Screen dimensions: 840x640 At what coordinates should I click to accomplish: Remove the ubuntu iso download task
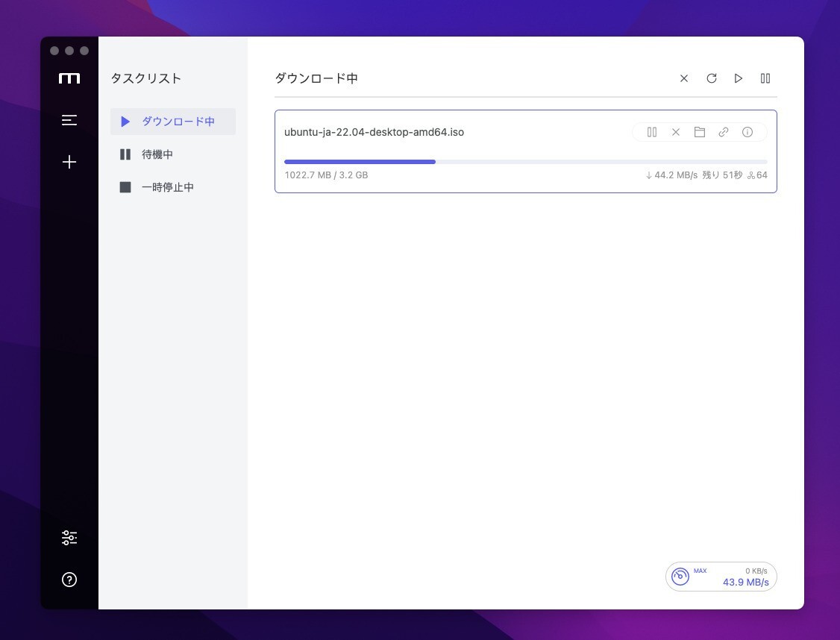coord(676,132)
